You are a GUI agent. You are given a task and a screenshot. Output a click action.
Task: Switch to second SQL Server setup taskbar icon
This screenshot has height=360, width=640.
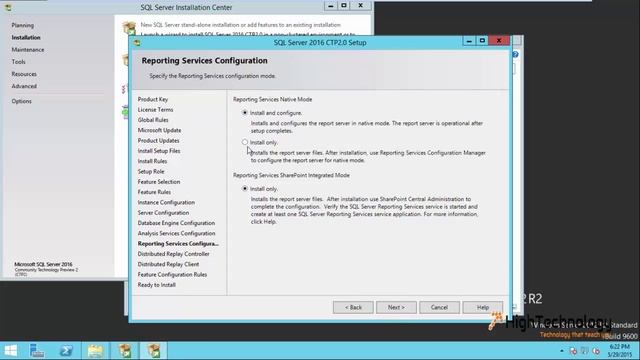point(154,351)
